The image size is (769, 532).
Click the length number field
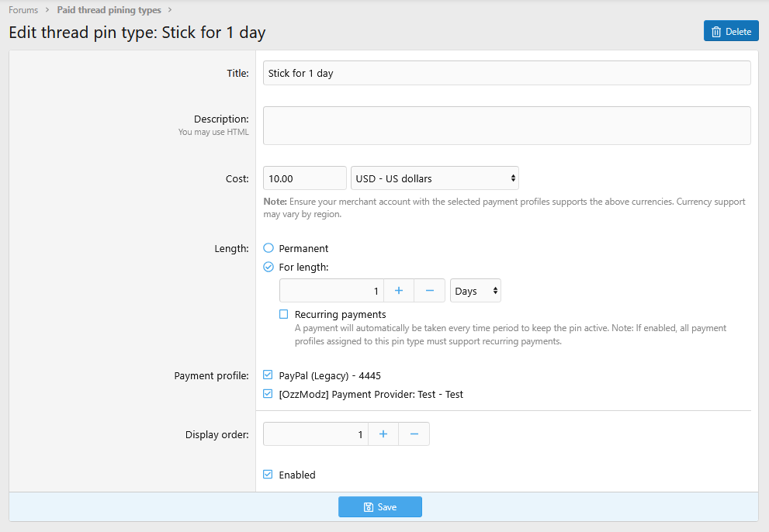(x=331, y=291)
